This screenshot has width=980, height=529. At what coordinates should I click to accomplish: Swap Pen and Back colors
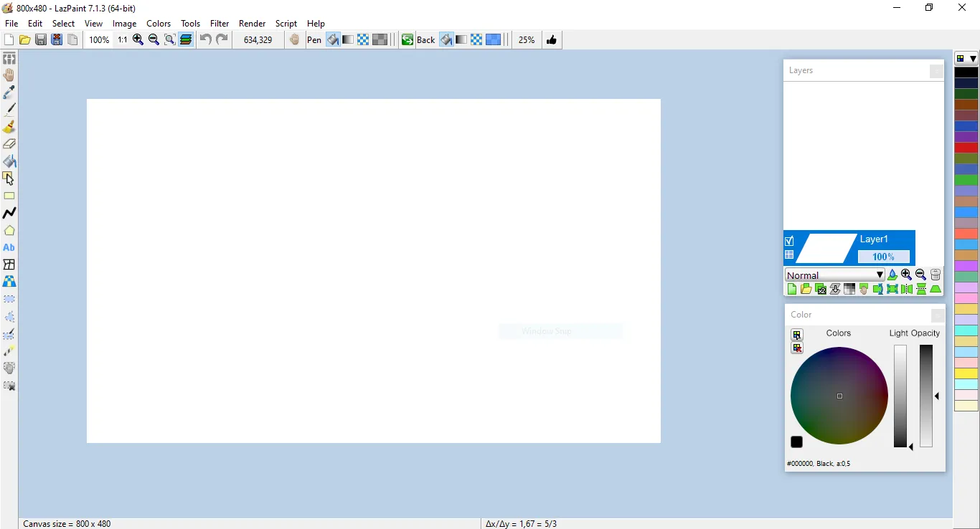pos(407,40)
